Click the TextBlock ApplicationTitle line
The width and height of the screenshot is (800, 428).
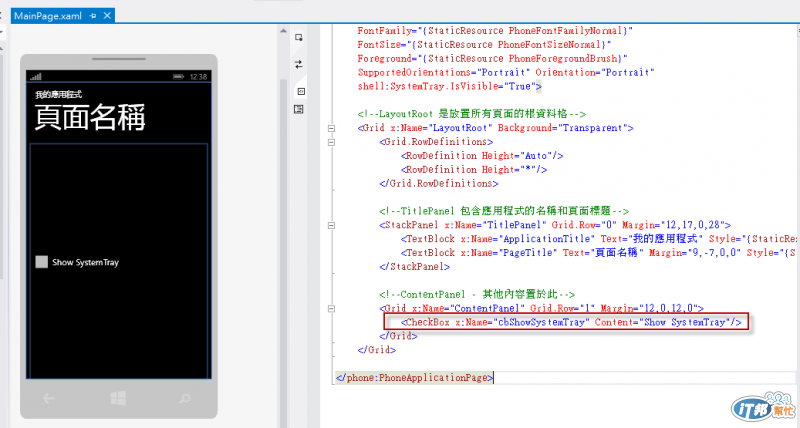[x=598, y=239]
